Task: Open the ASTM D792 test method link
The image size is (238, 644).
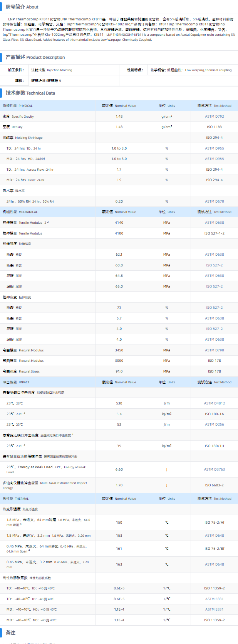Action: (214, 116)
